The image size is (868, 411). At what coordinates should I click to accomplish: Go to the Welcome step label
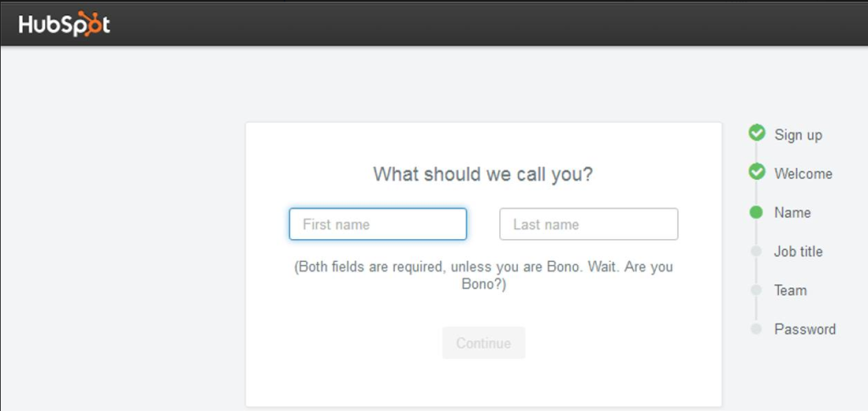coord(804,174)
